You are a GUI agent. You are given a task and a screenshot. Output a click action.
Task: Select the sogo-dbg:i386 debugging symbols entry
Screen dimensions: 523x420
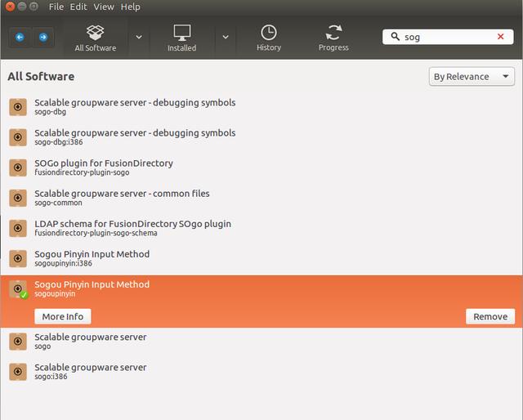[261, 137]
